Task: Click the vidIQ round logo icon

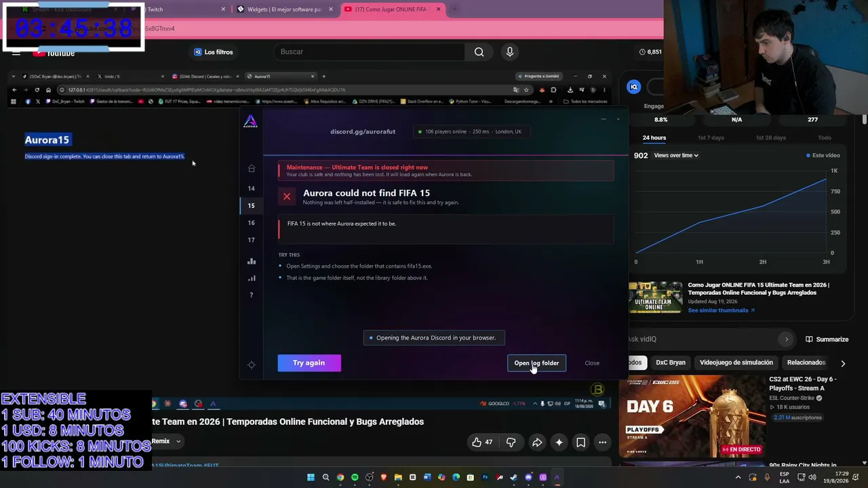Action: (x=633, y=87)
